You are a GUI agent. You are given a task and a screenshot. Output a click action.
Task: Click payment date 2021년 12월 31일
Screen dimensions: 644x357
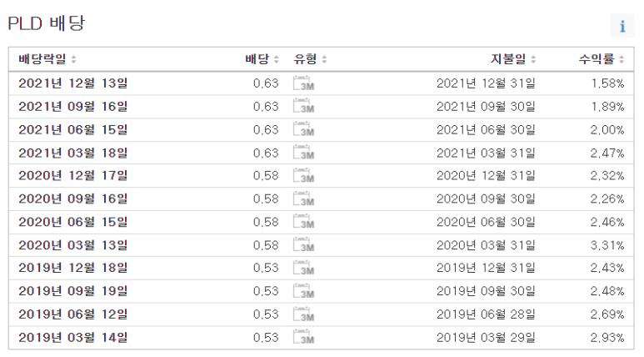point(486,83)
